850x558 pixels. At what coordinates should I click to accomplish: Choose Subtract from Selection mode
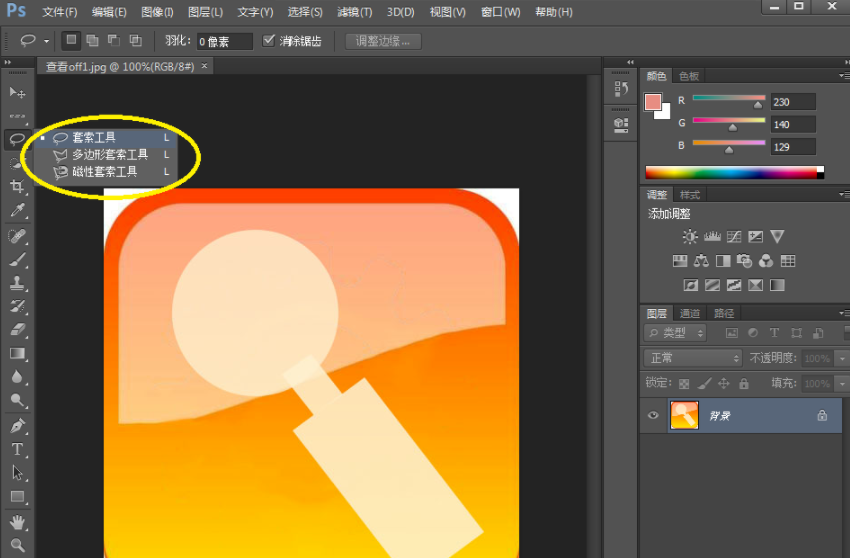[114, 40]
